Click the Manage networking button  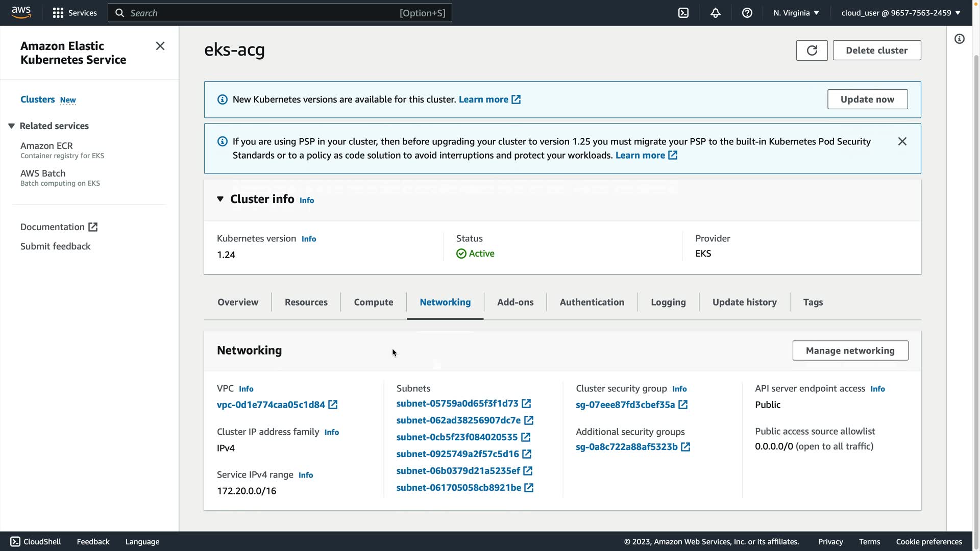pyautogui.click(x=850, y=350)
